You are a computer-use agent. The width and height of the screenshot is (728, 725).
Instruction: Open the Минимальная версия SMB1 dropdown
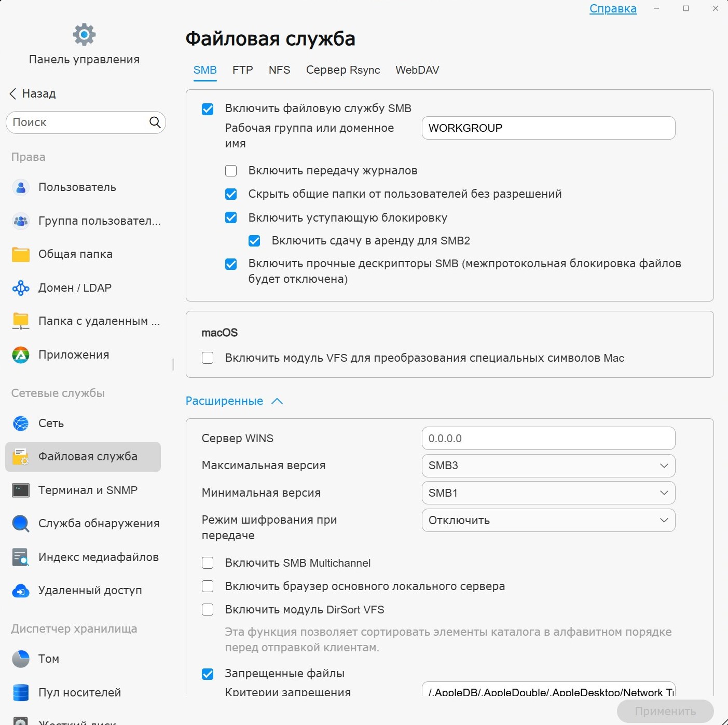point(548,493)
